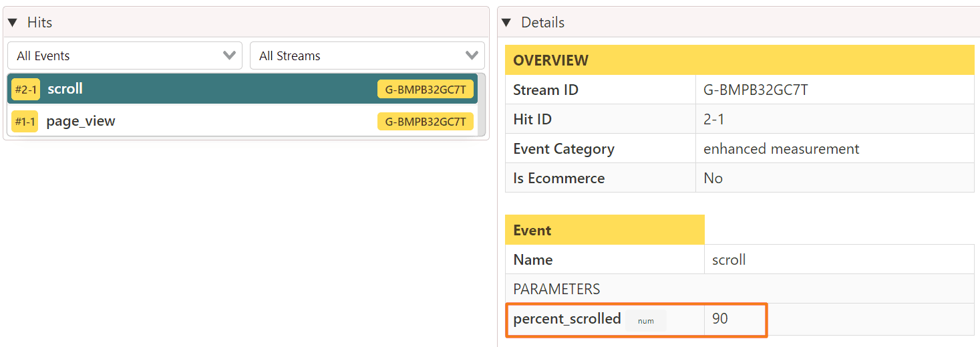Open the All Streams dropdown
The height and width of the screenshot is (347, 980).
pyautogui.click(x=367, y=55)
